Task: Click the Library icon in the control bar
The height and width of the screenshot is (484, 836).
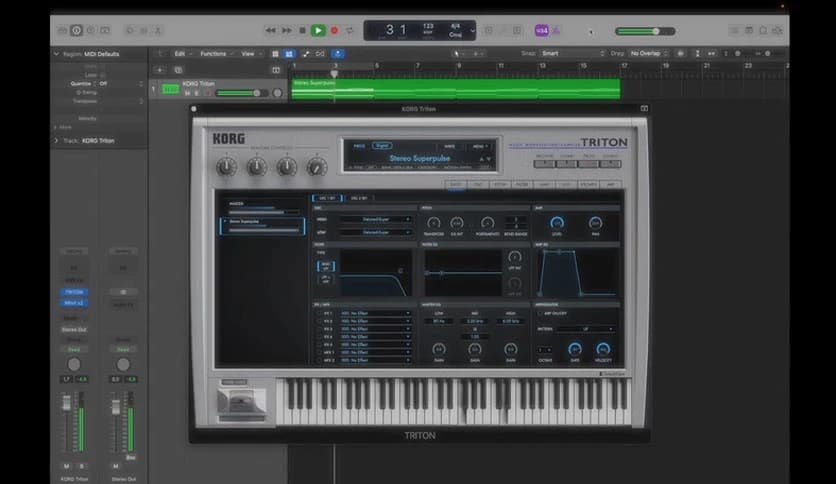Action: (62, 30)
